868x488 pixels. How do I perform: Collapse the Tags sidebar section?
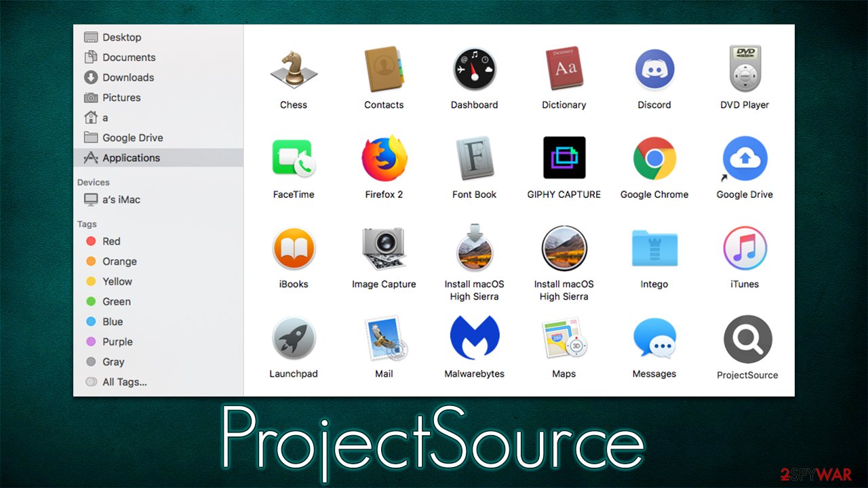[87, 224]
